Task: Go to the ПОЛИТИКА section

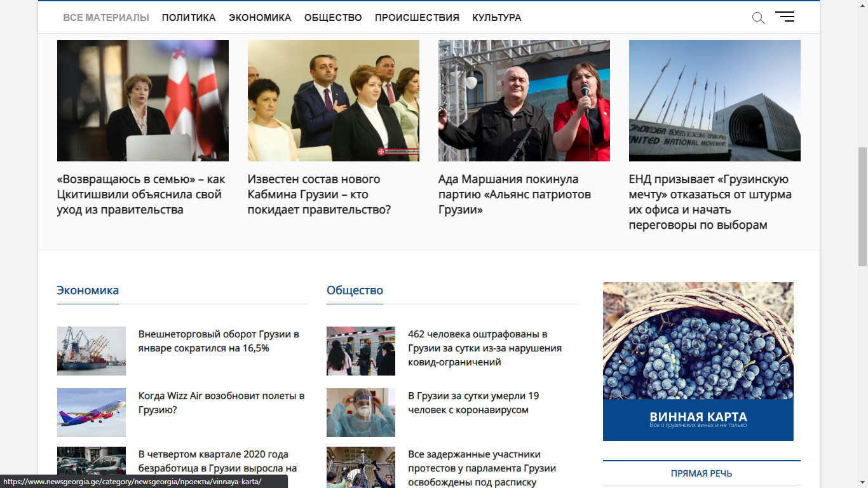Action: click(x=189, y=18)
